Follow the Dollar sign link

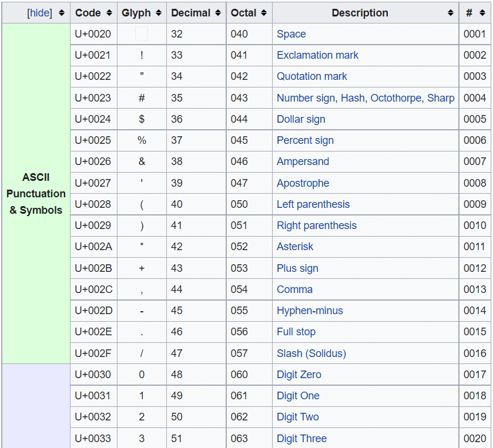[x=301, y=119]
